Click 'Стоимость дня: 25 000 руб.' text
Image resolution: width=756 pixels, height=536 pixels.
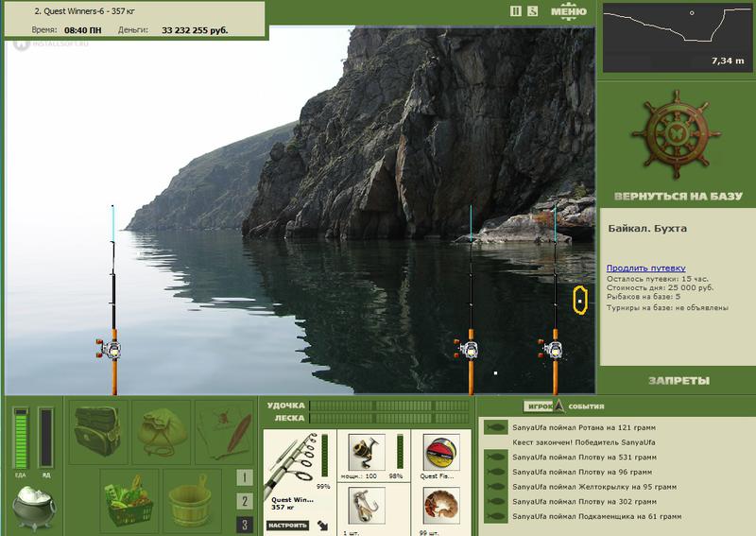click(660, 288)
